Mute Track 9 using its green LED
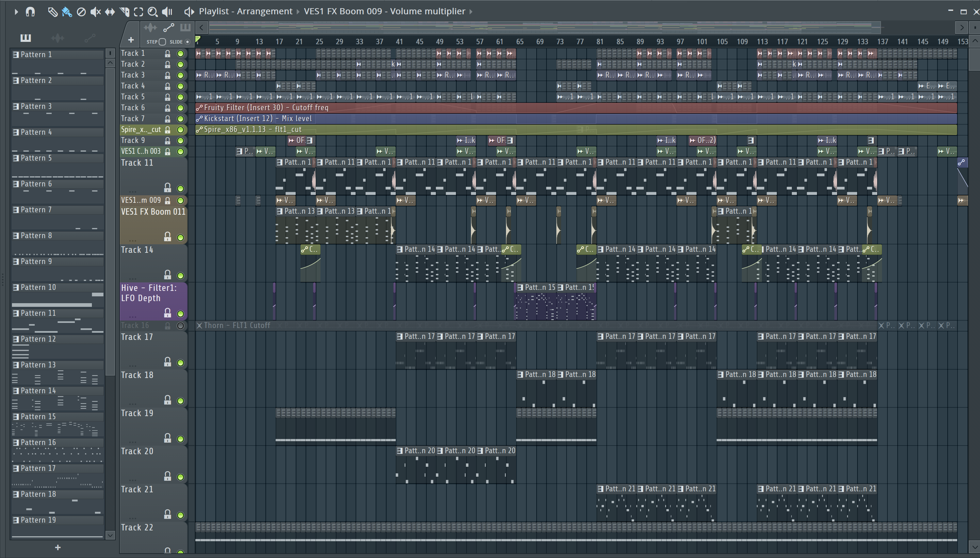This screenshot has height=558, width=980. tap(180, 141)
